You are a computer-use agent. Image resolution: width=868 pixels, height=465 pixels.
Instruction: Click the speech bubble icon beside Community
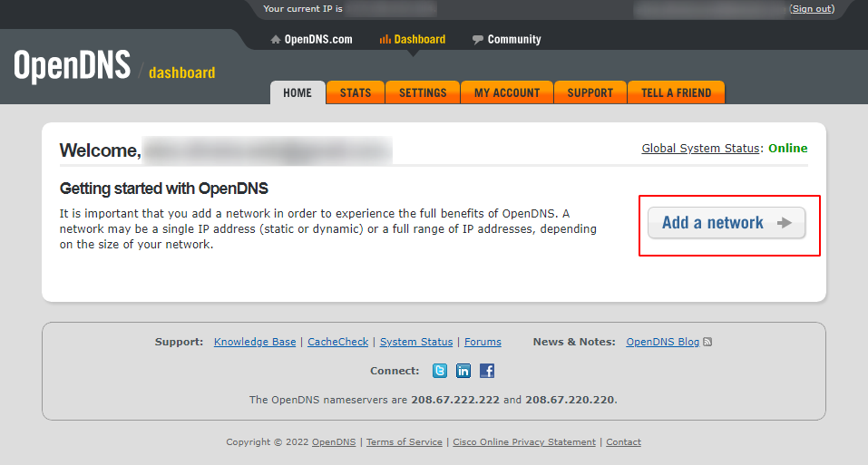477,39
